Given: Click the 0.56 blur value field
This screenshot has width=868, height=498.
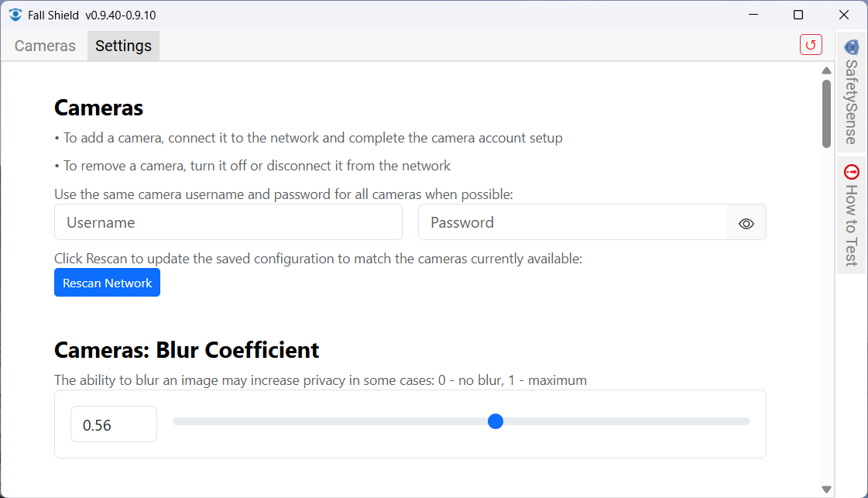Looking at the screenshot, I should tap(114, 424).
